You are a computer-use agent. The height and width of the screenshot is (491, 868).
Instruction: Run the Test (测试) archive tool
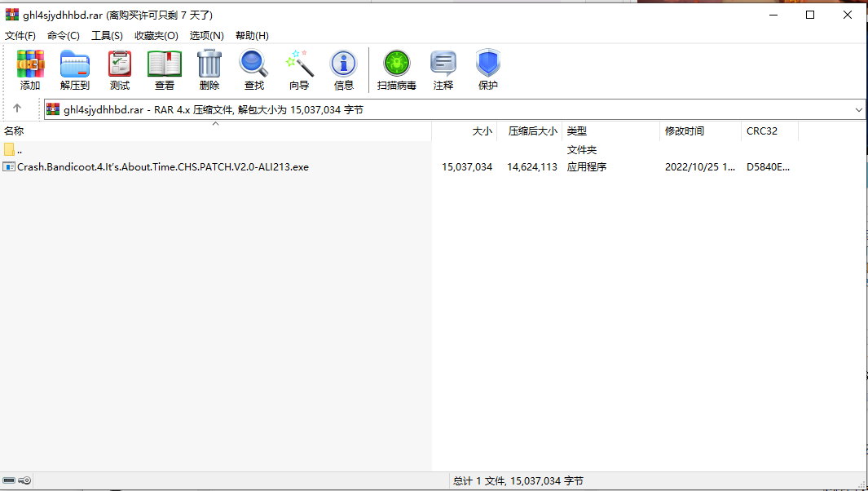click(120, 70)
